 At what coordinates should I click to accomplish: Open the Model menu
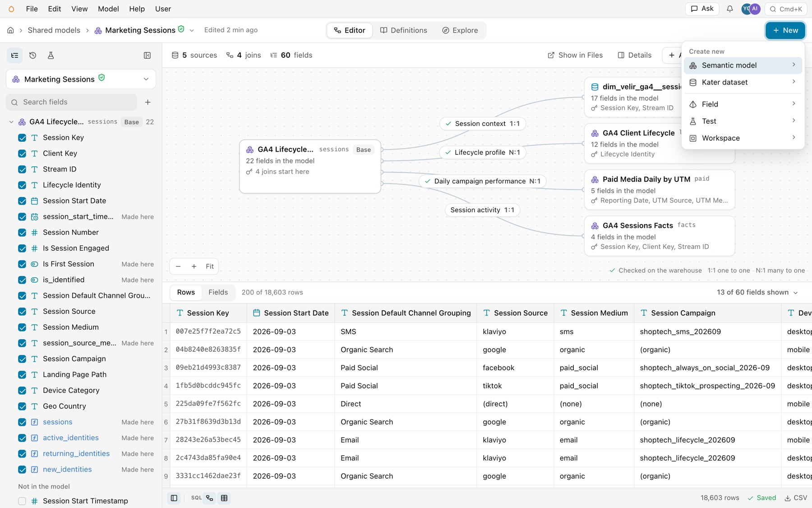pyautogui.click(x=108, y=9)
